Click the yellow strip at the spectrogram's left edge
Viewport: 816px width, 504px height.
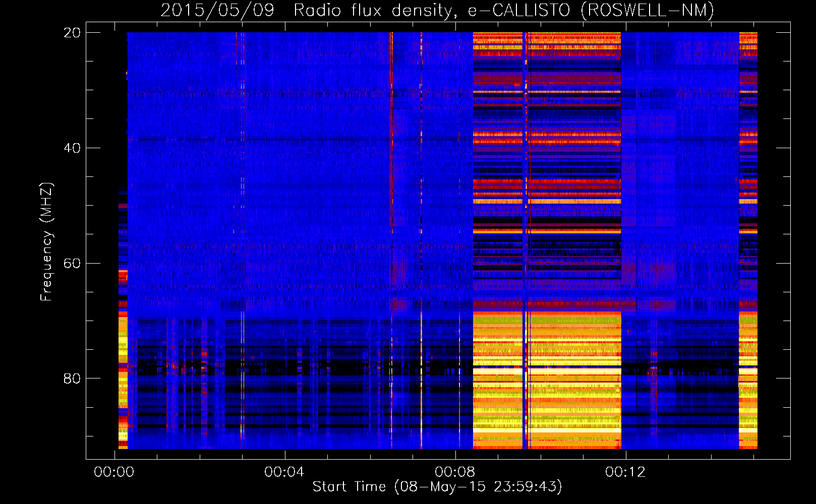coord(123,353)
